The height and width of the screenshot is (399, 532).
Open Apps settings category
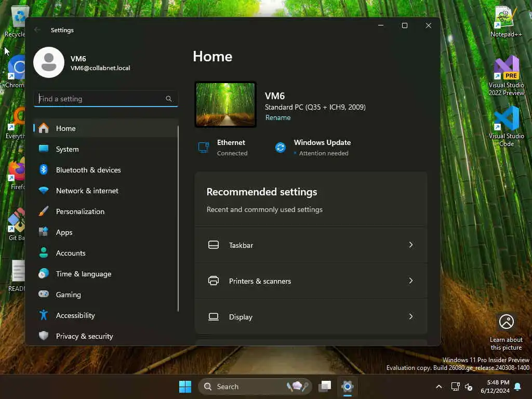[105, 232]
